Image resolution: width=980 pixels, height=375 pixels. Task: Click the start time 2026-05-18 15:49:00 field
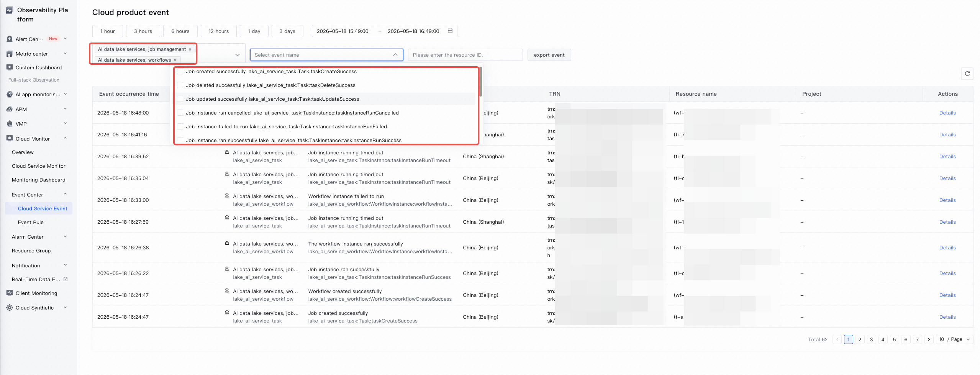pyautogui.click(x=343, y=31)
